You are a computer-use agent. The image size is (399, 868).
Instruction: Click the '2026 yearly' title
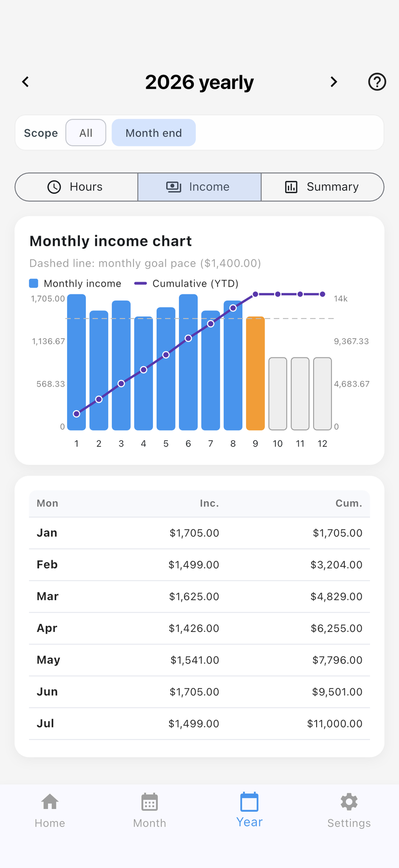pyautogui.click(x=199, y=82)
